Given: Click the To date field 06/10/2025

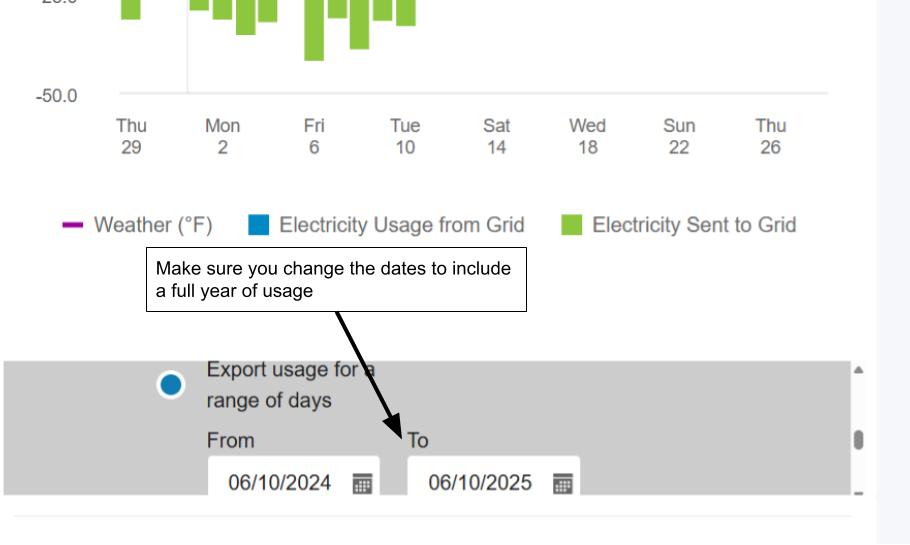Looking at the screenshot, I should point(494,476).
